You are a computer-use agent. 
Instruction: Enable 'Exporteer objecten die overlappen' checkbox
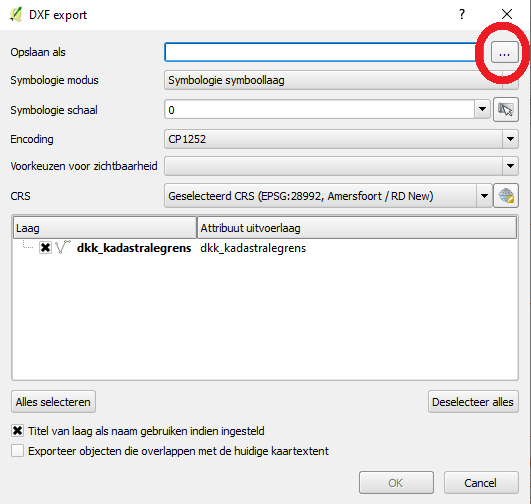(17, 451)
